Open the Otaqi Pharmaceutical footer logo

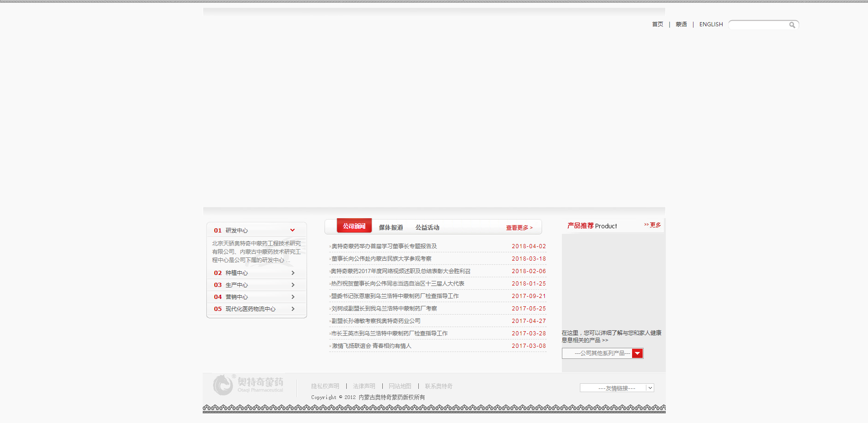coord(248,385)
